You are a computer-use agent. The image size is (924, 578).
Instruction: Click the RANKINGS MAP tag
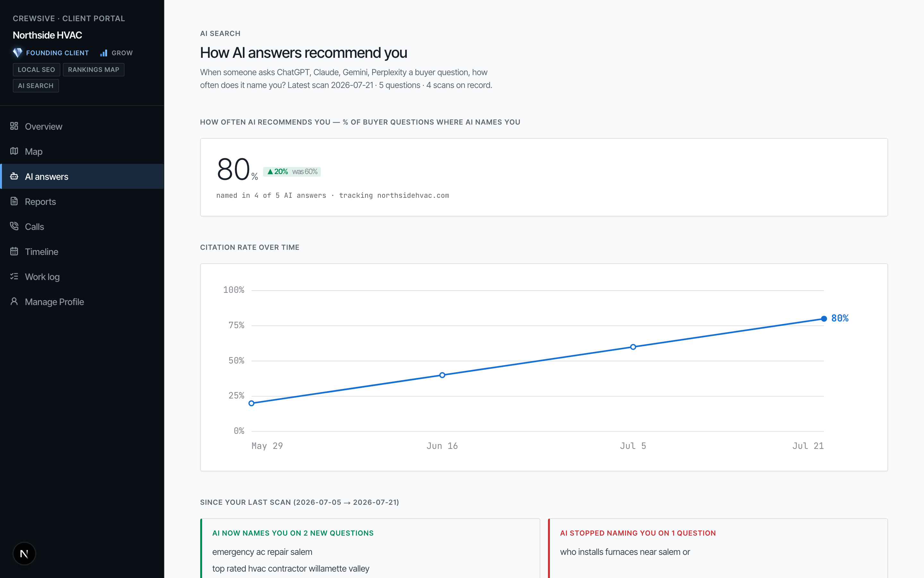94,70
